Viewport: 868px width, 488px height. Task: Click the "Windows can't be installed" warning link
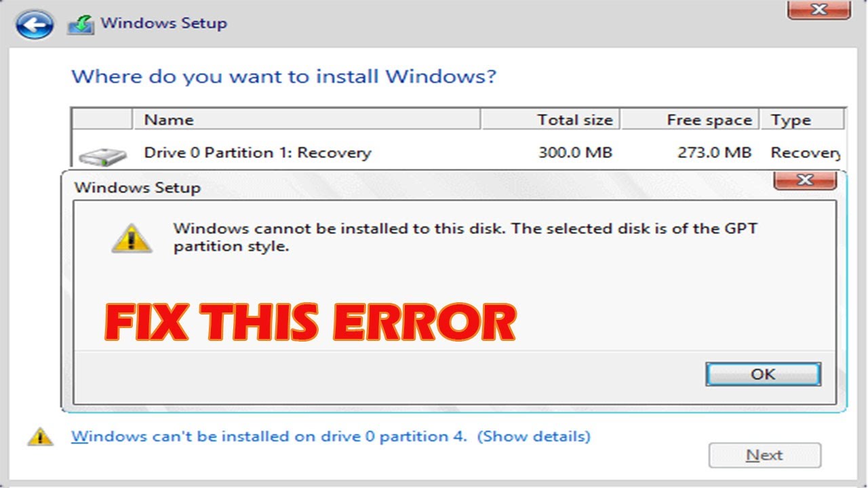point(269,436)
